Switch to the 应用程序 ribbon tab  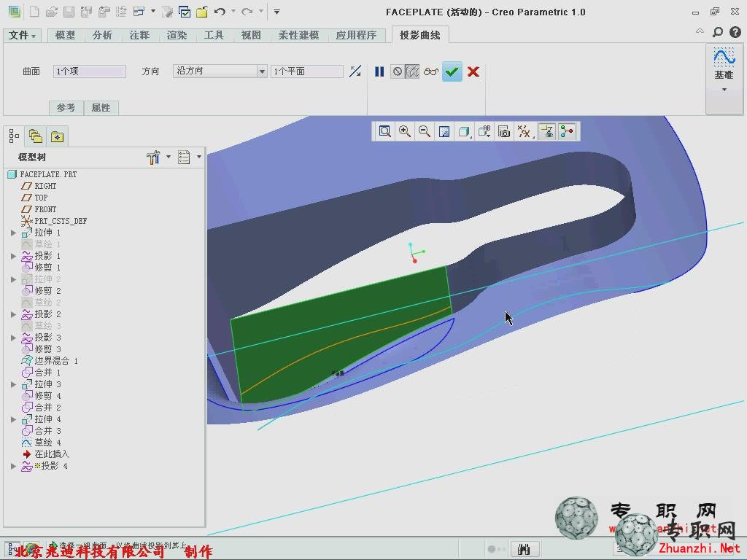356,35
